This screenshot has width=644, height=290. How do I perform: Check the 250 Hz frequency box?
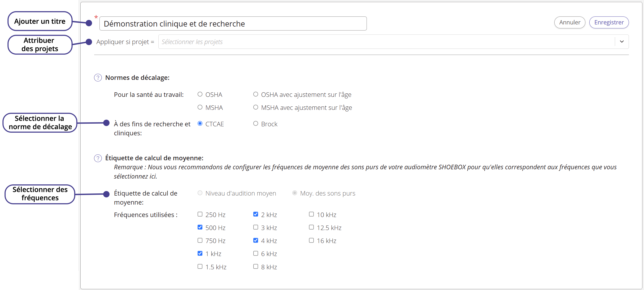pyautogui.click(x=200, y=214)
